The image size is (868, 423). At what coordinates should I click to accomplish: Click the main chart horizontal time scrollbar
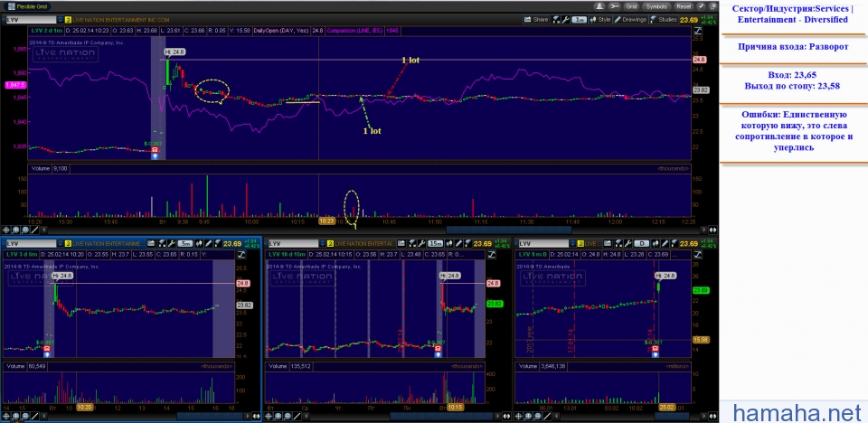click(x=508, y=230)
